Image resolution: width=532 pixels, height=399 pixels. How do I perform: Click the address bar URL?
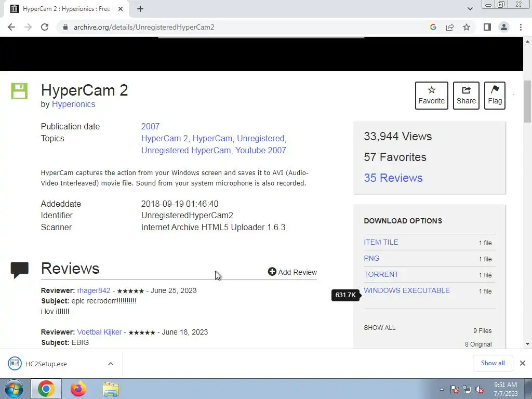pyautogui.click(x=144, y=27)
